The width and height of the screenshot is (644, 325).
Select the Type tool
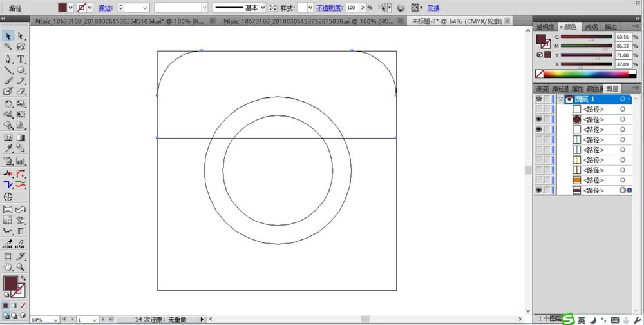[21, 59]
